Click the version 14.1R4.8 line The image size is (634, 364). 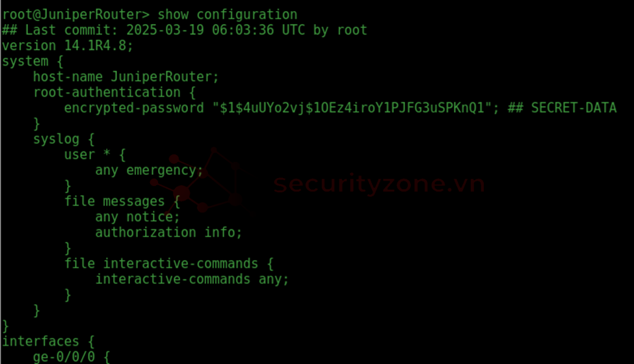point(68,45)
